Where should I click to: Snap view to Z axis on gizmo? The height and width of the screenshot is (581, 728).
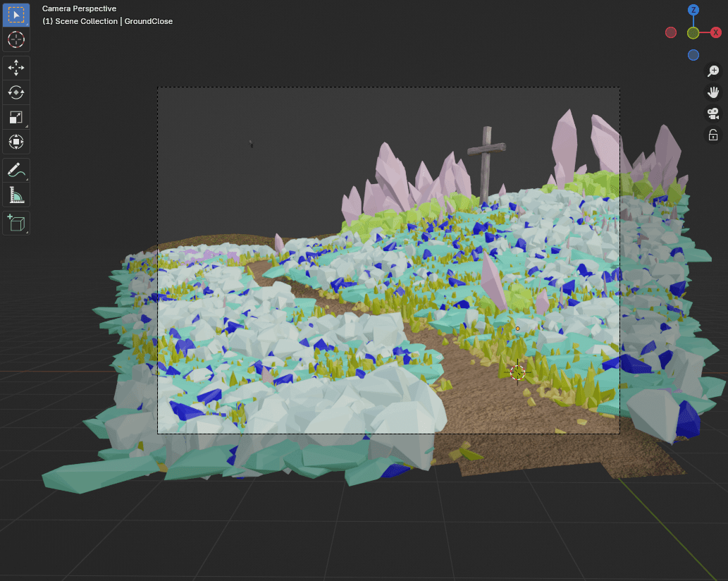(693, 10)
